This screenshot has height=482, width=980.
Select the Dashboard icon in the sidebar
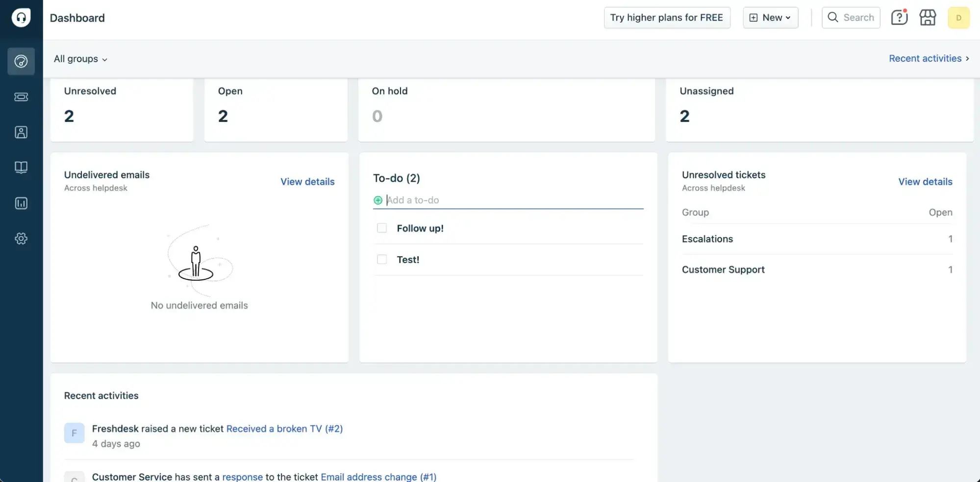point(21,61)
